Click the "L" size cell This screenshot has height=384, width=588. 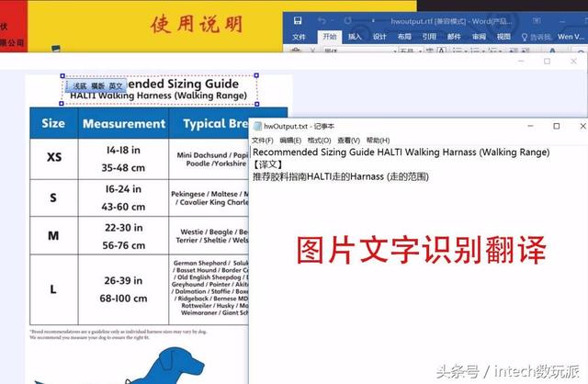click(x=53, y=289)
